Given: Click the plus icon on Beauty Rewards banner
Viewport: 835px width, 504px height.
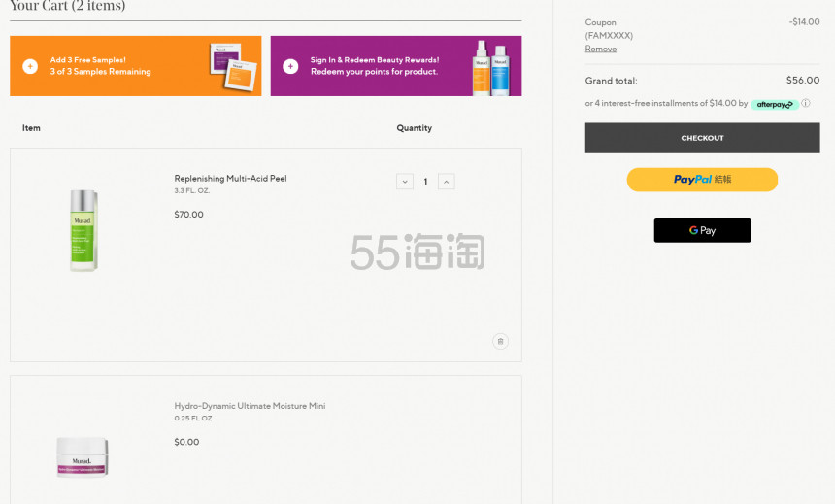Looking at the screenshot, I should (x=290, y=66).
